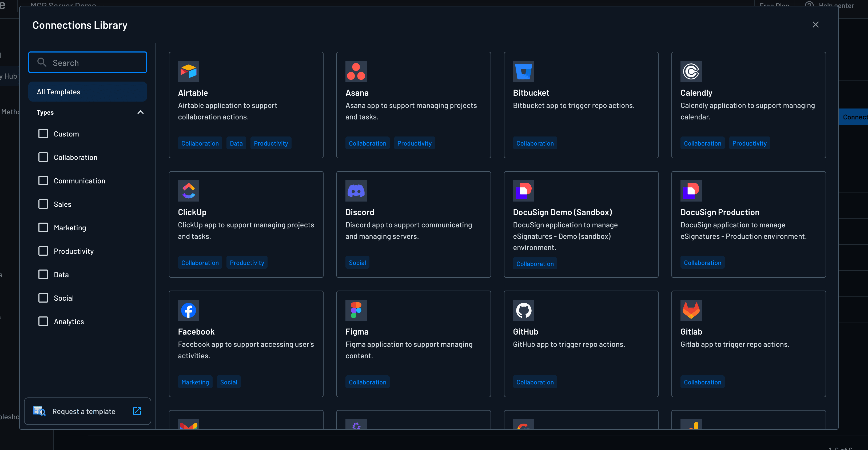The image size is (868, 450).
Task: Click the Social tag on Discord card
Action: (357, 263)
